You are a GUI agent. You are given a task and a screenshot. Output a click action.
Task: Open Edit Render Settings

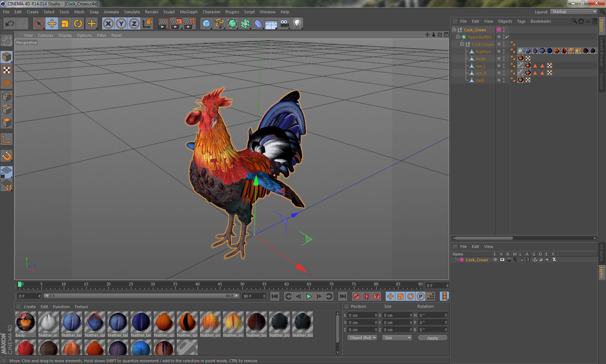click(189, 24)
